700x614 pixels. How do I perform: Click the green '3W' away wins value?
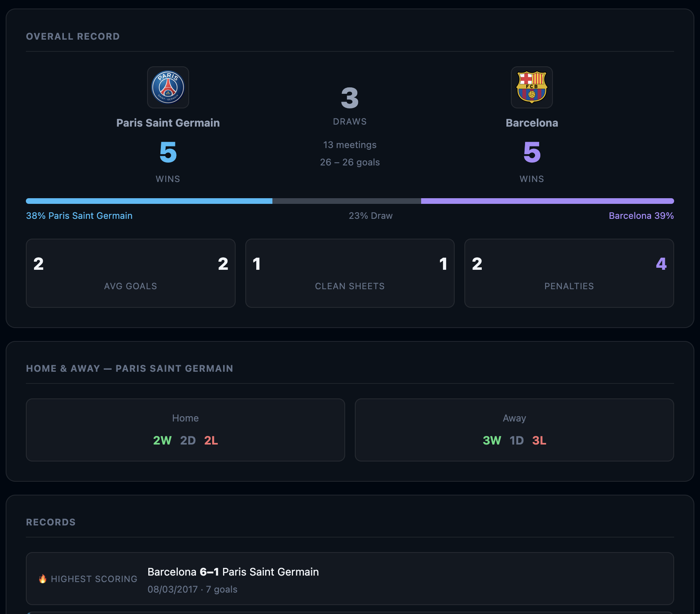point(492,440)
